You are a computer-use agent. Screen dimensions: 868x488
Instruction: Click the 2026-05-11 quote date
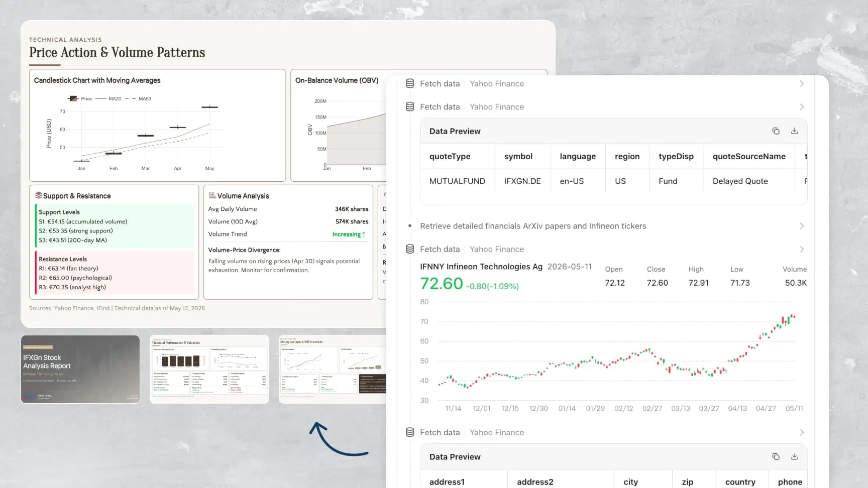click(570, 267)
